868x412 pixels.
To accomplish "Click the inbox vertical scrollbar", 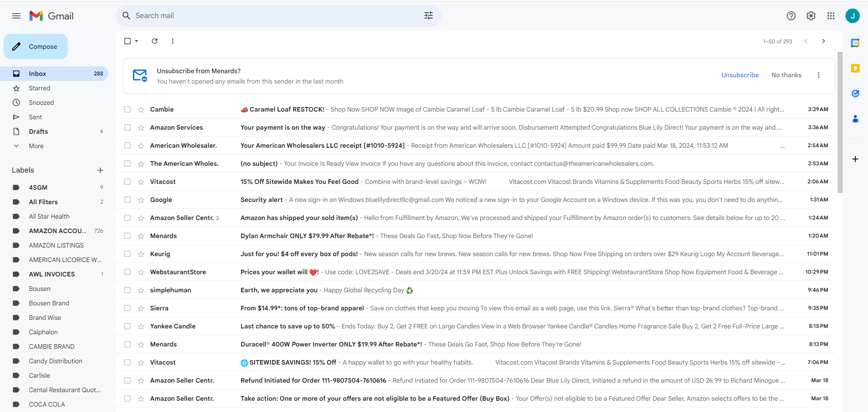I will point(840,122).
